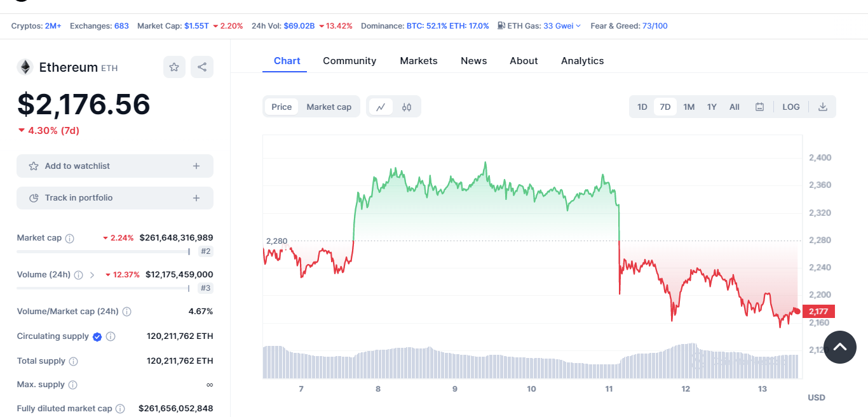Click the Volume (24h) rank progress bar
Image resolution: width=868 pixels, height=417 pixels.
pos(103,289)
